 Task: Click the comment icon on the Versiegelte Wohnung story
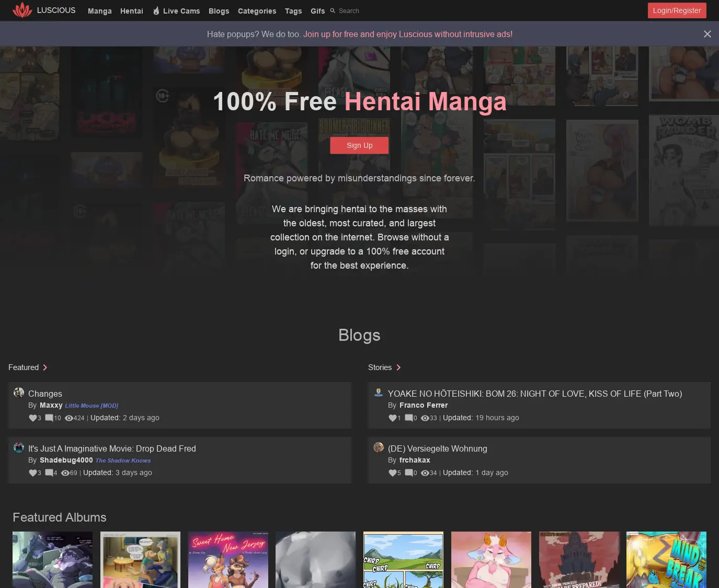point(409,473)
